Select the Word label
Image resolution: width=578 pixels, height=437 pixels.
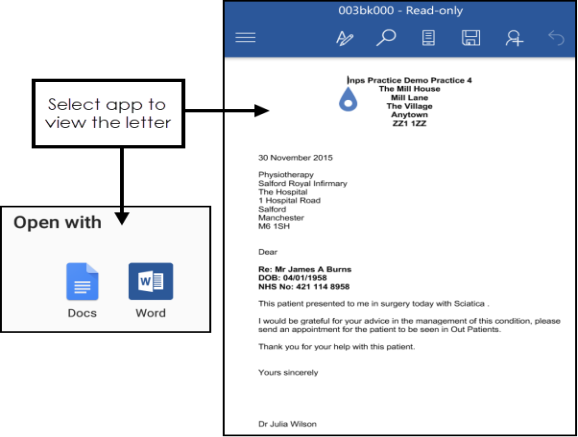(151, 313)
